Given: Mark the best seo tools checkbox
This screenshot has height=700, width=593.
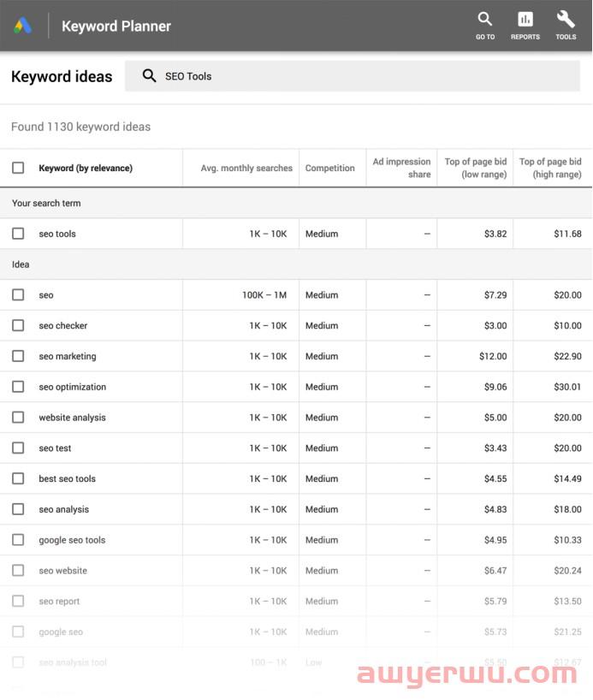Looking at the screenshot, I should (18, 479).
